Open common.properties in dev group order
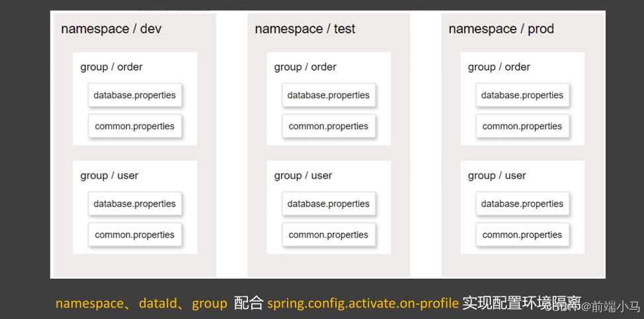Screen dimensions: 644x319 135,126
